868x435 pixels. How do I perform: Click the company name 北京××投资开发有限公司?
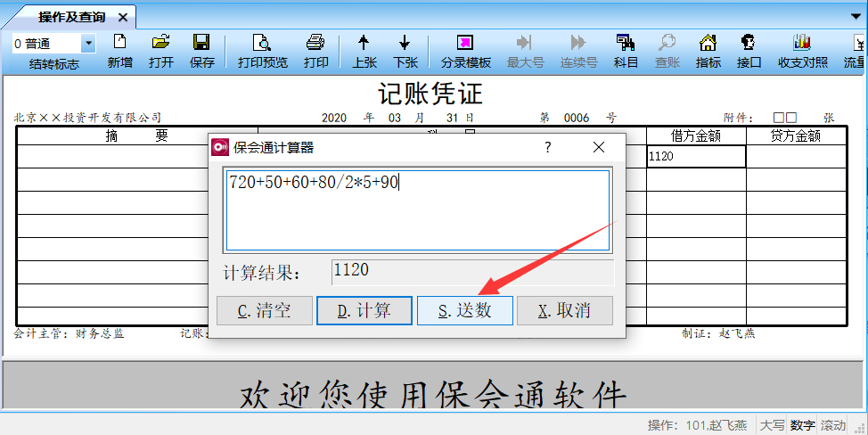[87, 118]
